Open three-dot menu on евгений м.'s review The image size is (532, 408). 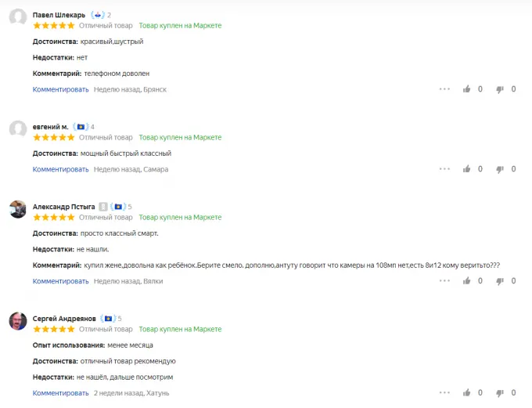[444, 169]
